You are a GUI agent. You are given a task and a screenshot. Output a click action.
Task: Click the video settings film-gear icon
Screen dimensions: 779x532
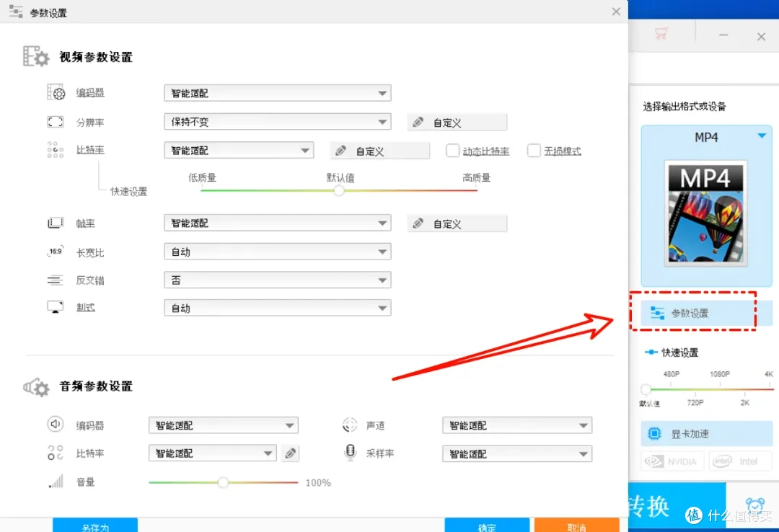[36, 56]
